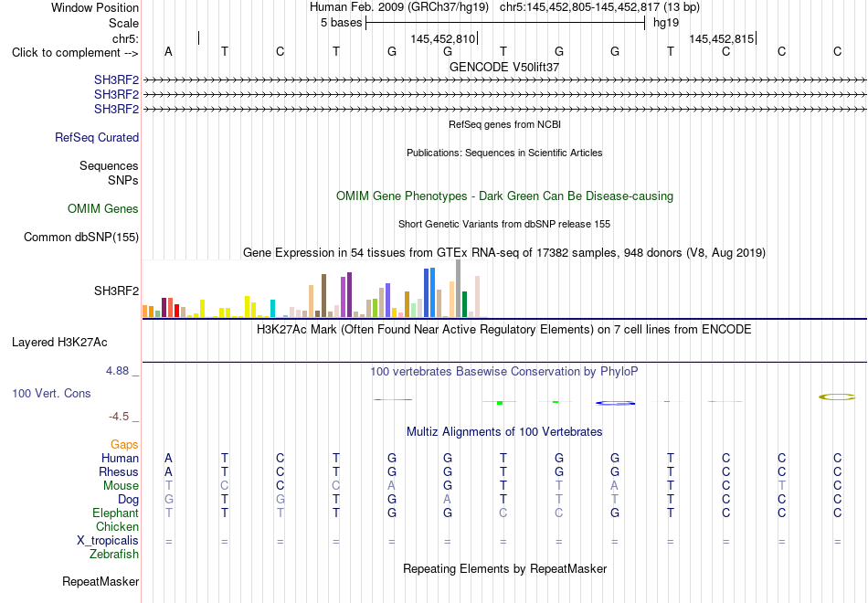Viewport: 868px width, 603px height.
Task: Click the chr5: ruler label
Action: pyautogui.click(x=126, y=38)
